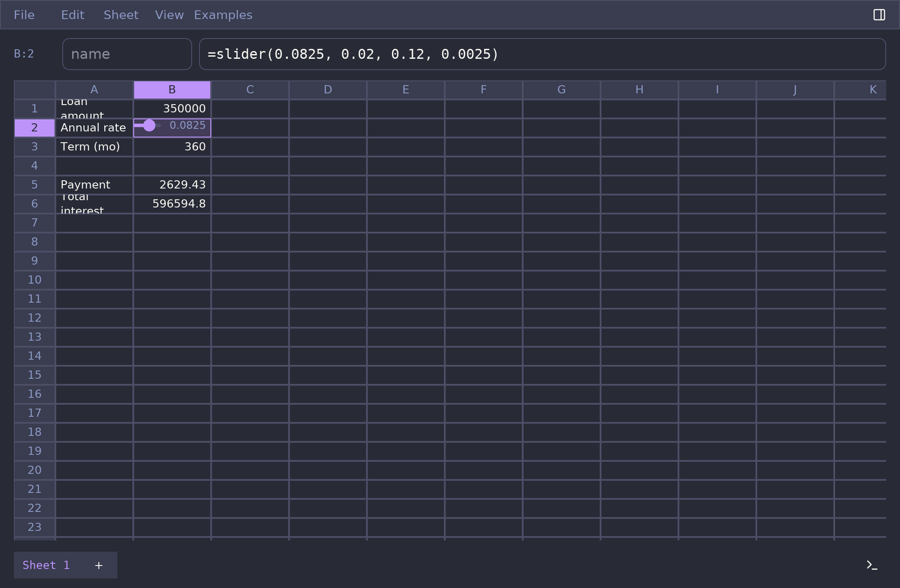900x588 pixels.
Task: Select column K header
Action: pos(861,90)
